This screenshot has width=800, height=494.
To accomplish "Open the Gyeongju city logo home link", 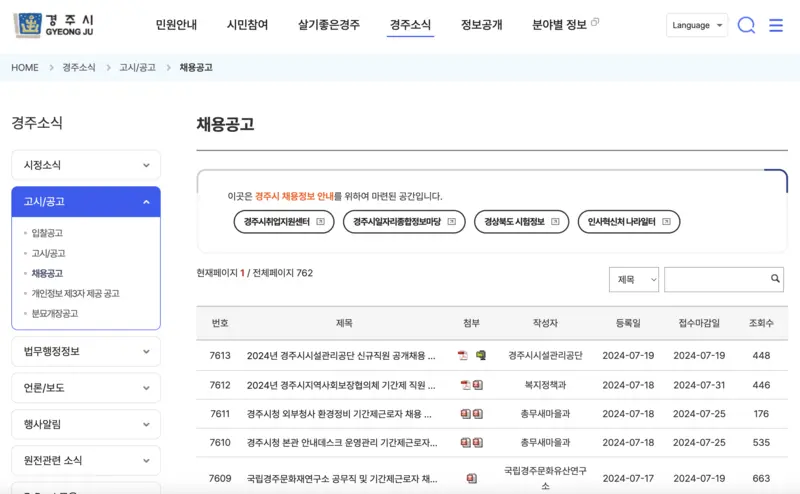I will click(54, 25).
